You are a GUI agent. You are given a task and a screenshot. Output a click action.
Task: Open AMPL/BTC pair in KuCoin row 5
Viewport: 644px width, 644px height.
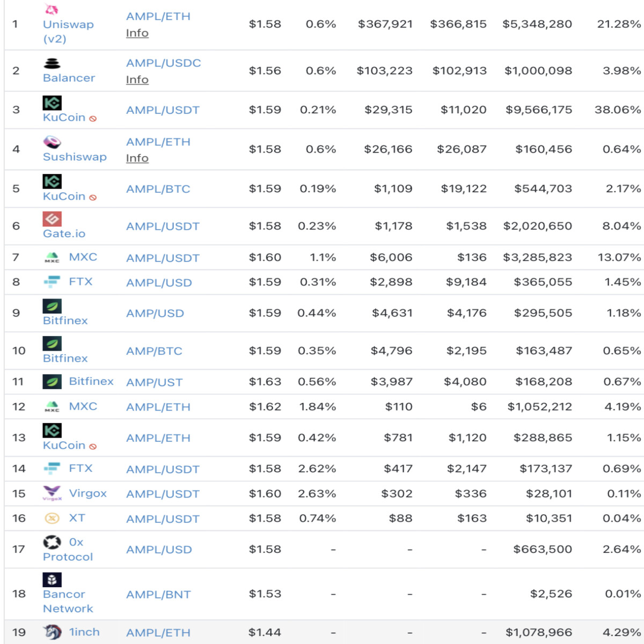[158, 189]
